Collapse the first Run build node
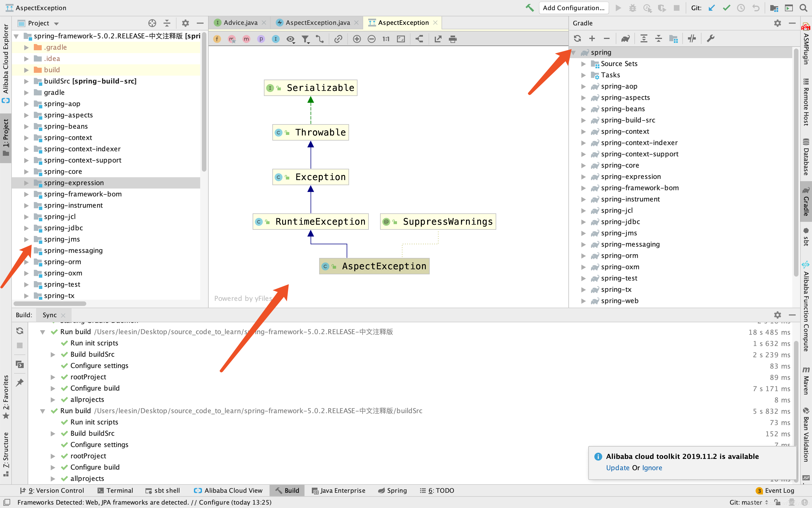 click(43, 332)
